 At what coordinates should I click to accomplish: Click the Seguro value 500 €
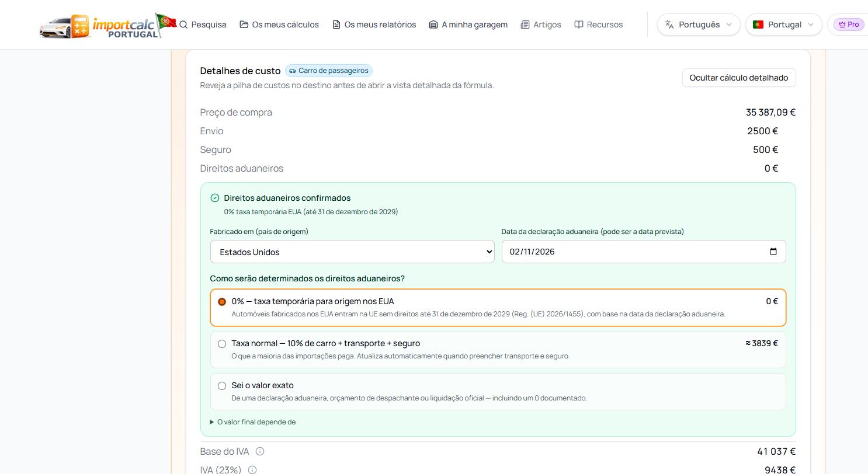pyautogui.click(x=766, y=149)
